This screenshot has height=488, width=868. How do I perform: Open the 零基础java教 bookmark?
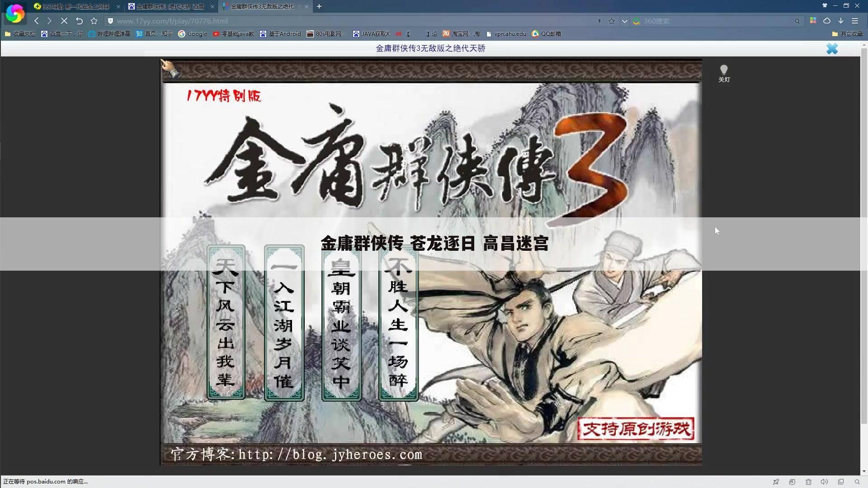(233, 34)
